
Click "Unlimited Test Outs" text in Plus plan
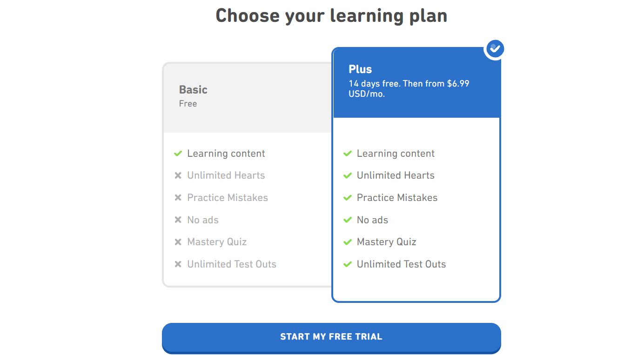(x=401, y=264)
